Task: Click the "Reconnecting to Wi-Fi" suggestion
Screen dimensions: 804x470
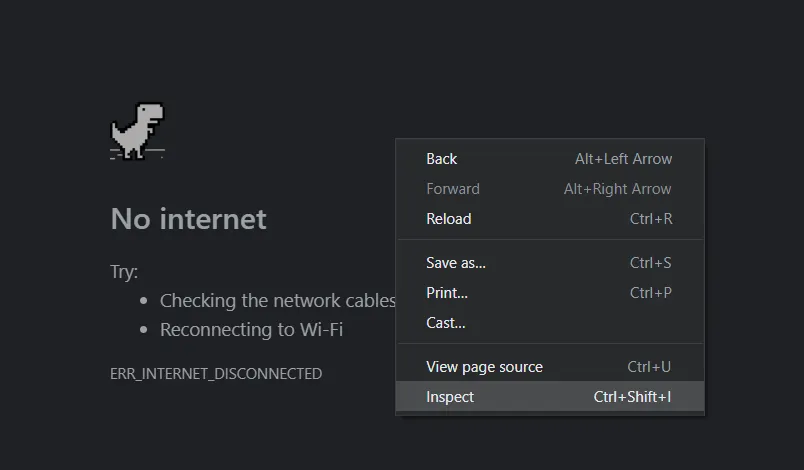Action: pyautogui.click(x=251, y=330)
